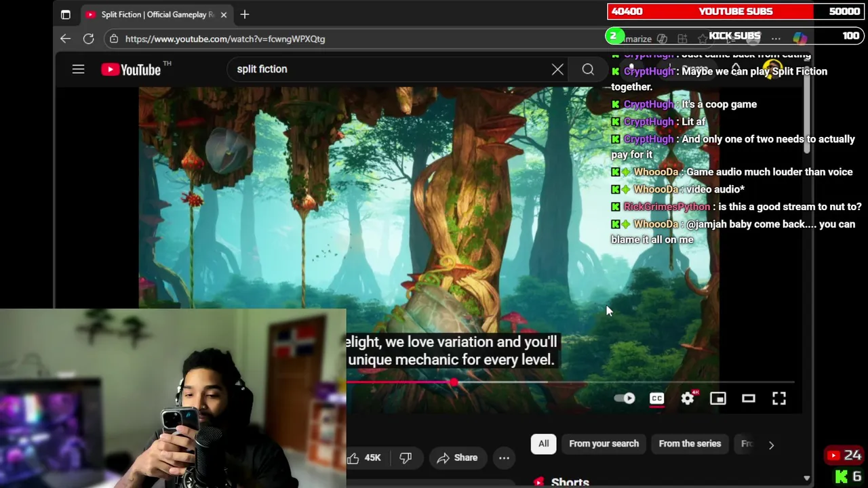868x488 pixels.
Task: Open the YouTube guide hamburger menu
Action: pos(78,69)
